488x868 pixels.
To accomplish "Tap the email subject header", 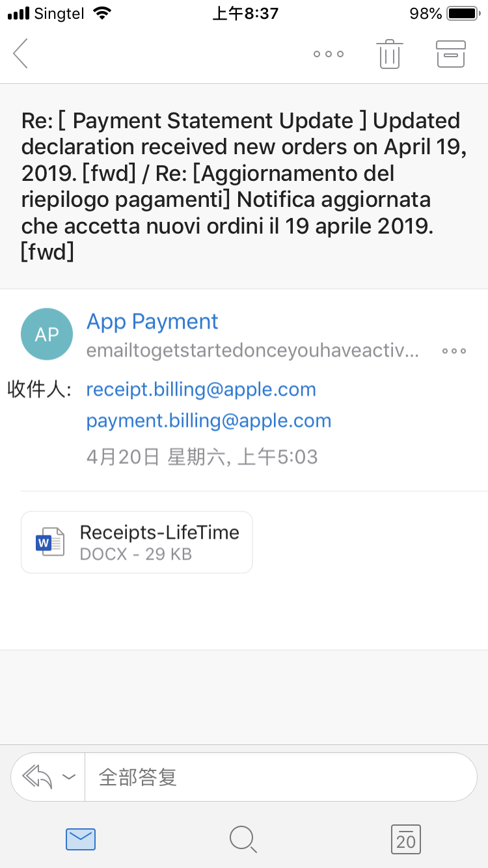I will 242,186.
